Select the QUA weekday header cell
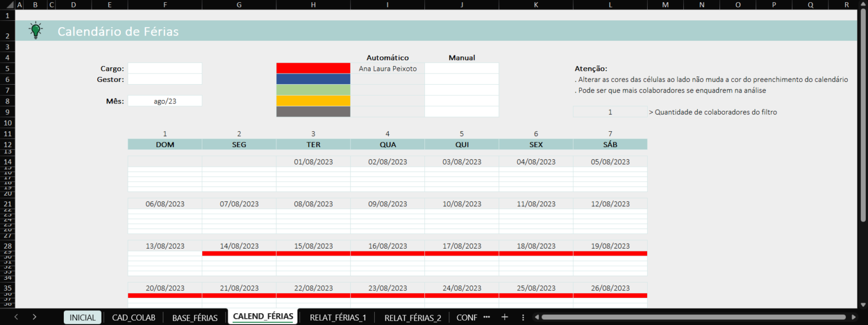This screenshot has height=325, width=868. pyautogui.click(x=388, y=144)
